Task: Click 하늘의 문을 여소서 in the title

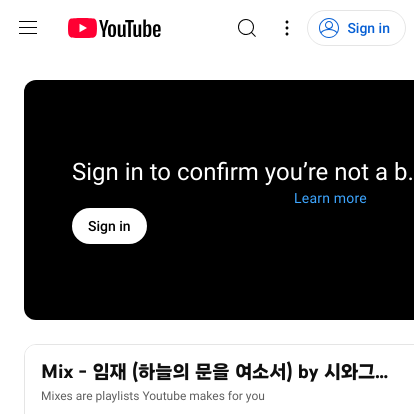Action: [x=212, y=372]
